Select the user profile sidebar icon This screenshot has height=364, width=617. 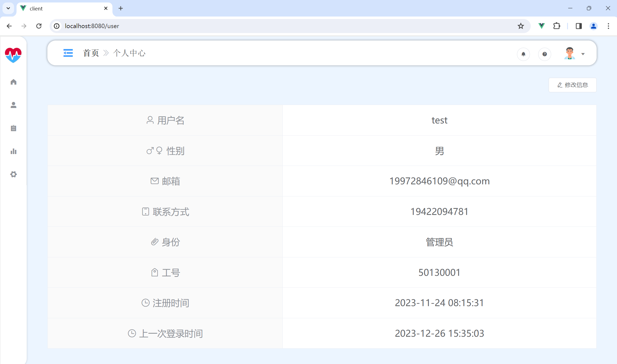click(x=14, y=105)
